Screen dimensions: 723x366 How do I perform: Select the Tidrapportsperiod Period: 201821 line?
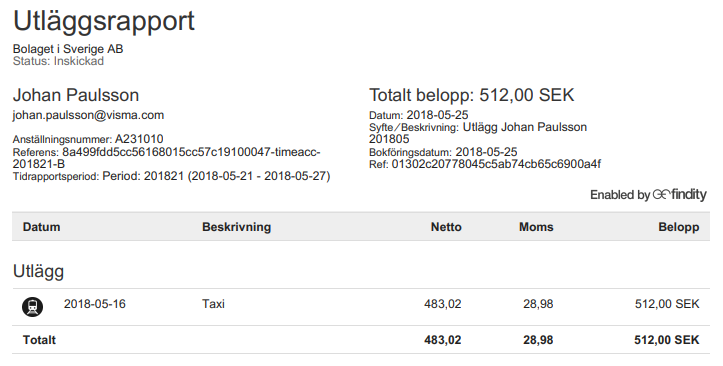(171, 176)
